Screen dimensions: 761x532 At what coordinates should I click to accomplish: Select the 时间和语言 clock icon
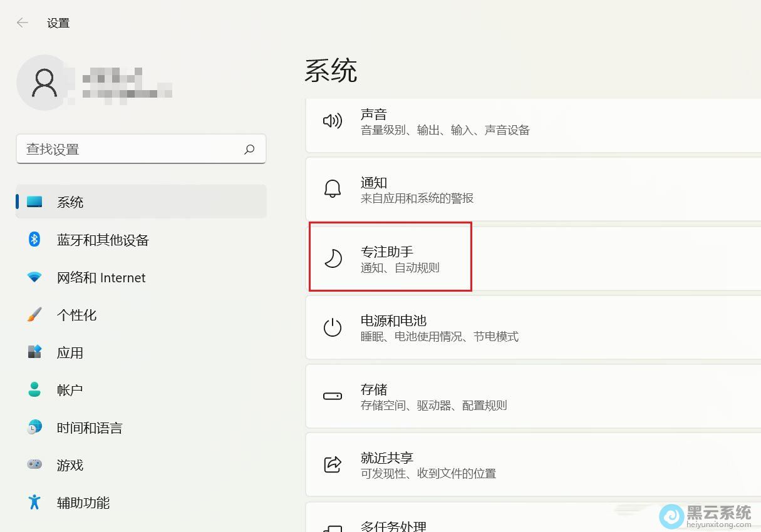pyautogui.click(x=34, y=427)
